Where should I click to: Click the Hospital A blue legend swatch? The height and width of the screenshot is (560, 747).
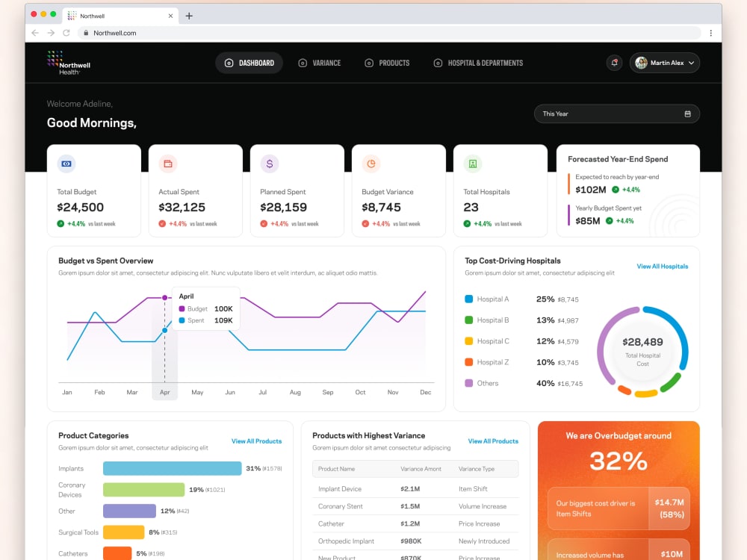coord(469,299)
